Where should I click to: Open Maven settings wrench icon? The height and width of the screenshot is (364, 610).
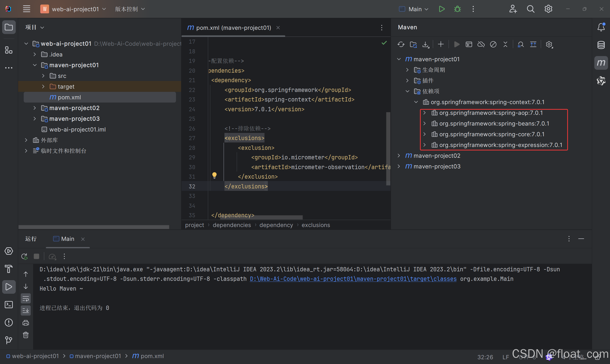click(549, 44)
